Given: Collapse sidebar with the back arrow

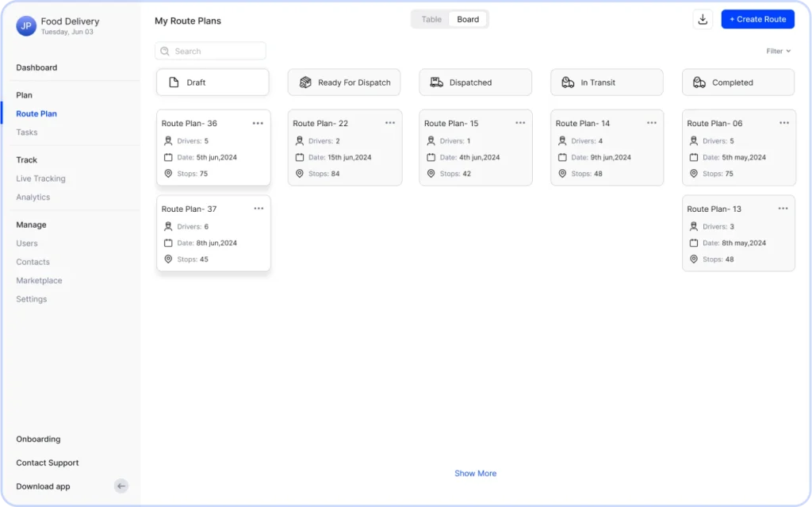Looking at the screenshot, I should pos(121,486).
